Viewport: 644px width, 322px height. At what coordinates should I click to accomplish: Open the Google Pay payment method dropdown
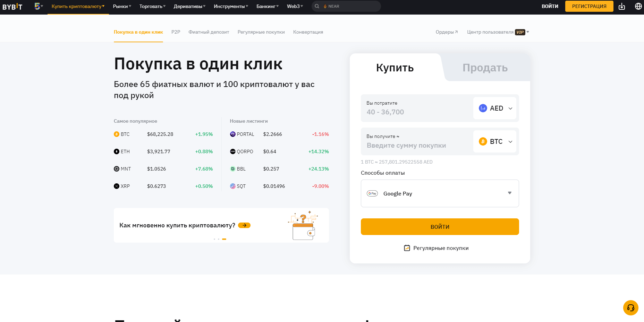point(440,193)
